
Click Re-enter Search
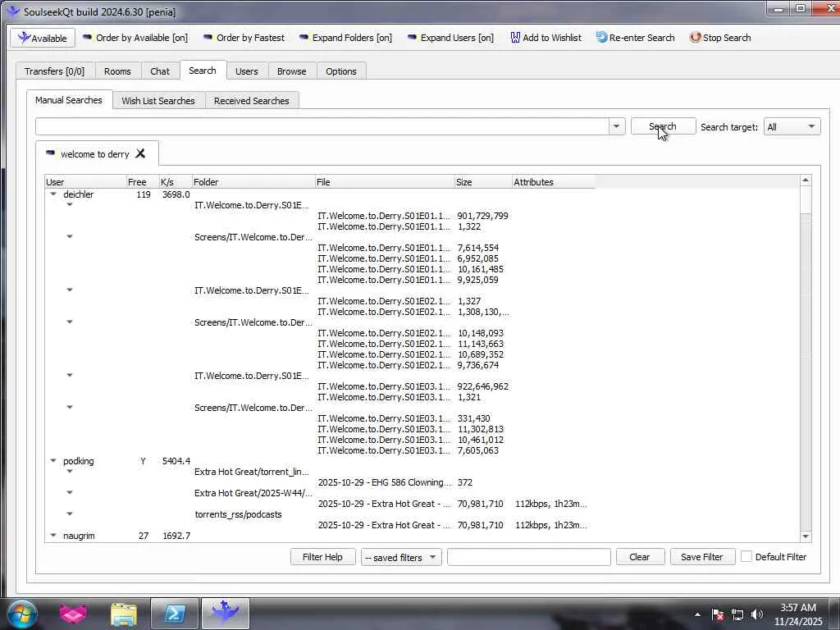pos(636,38)
